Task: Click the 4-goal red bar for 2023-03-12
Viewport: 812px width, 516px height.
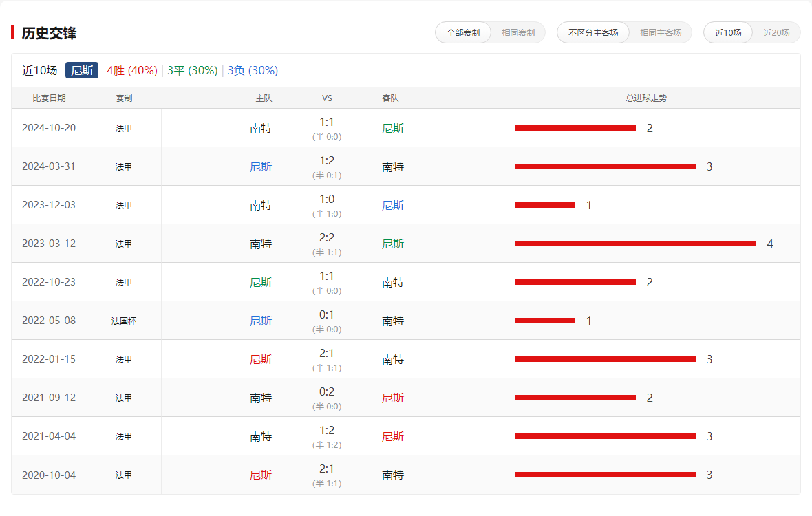Action: click(x=635, y=244)
